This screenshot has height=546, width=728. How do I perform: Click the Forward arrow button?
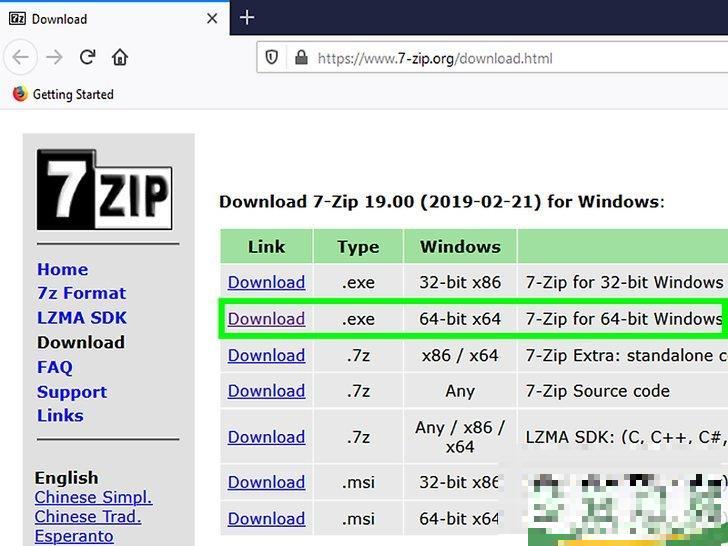(55, 57)
